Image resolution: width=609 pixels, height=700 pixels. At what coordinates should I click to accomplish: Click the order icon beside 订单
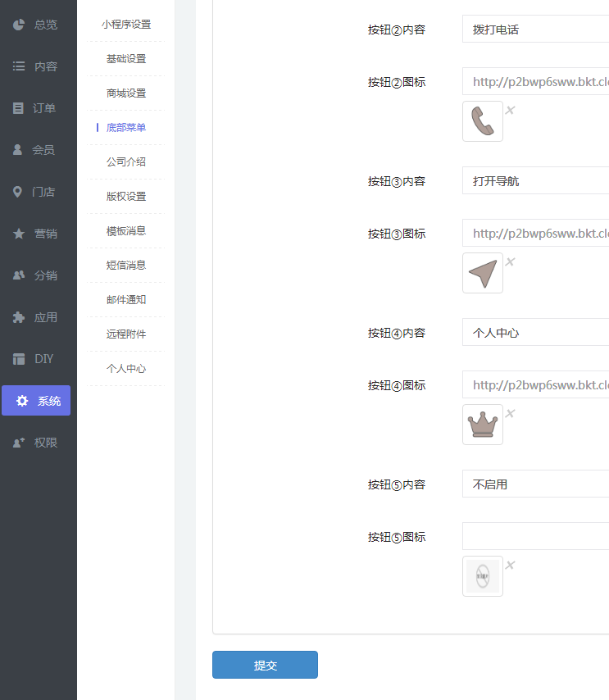tap(19, 108)
